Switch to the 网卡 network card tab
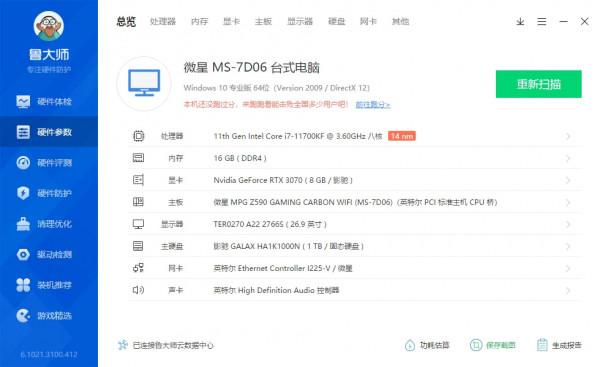Viewport: 600px width, 367px height. pyautogui.click(x=368, y=21)
